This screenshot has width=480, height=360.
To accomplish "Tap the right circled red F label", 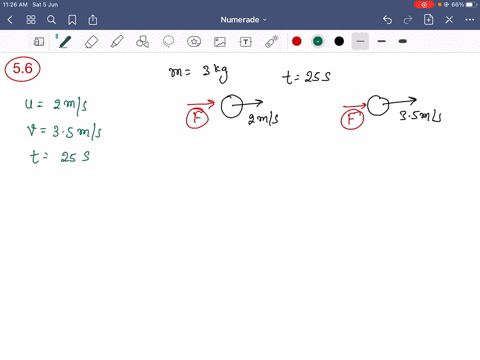I will point(352,119).
